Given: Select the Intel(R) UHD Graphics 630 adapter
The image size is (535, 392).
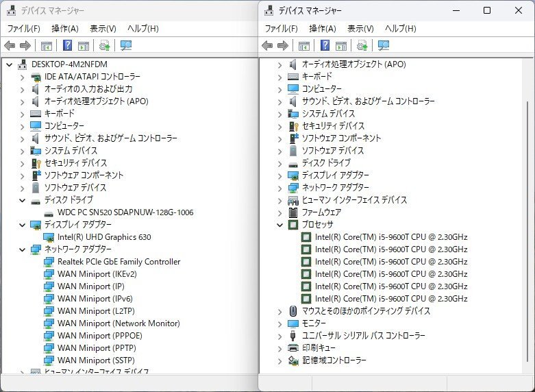Looking at the screenshot, I should point(104,237).
